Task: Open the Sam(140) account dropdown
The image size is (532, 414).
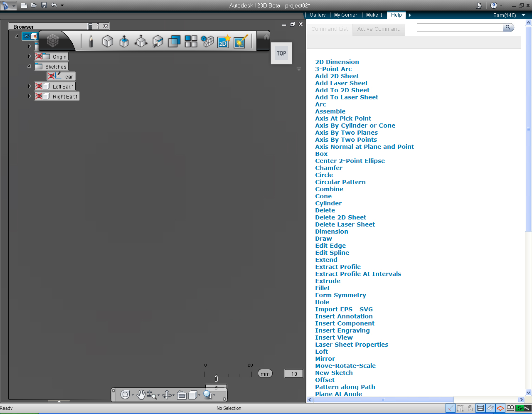Action: [x=524, y=15]
